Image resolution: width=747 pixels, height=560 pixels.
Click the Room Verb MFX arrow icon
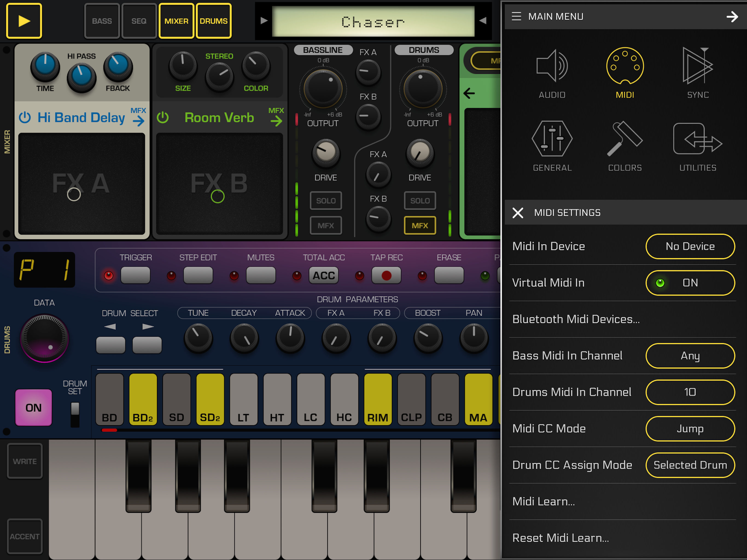click(x=276, y=121)
